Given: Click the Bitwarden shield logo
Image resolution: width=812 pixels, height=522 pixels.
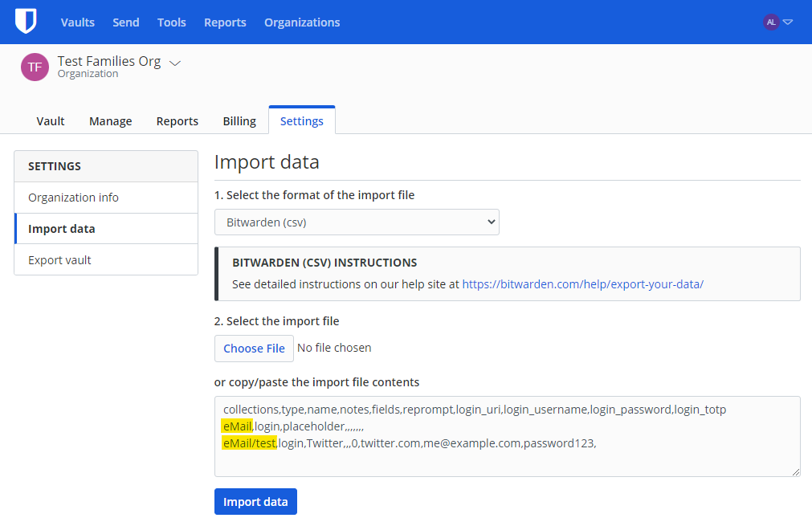Looking at the screenshot, I should click(x=26, y=22).
